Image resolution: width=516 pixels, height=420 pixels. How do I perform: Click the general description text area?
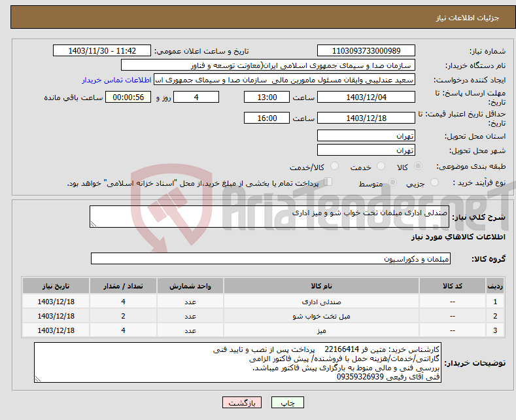click(x=269, y=217)
